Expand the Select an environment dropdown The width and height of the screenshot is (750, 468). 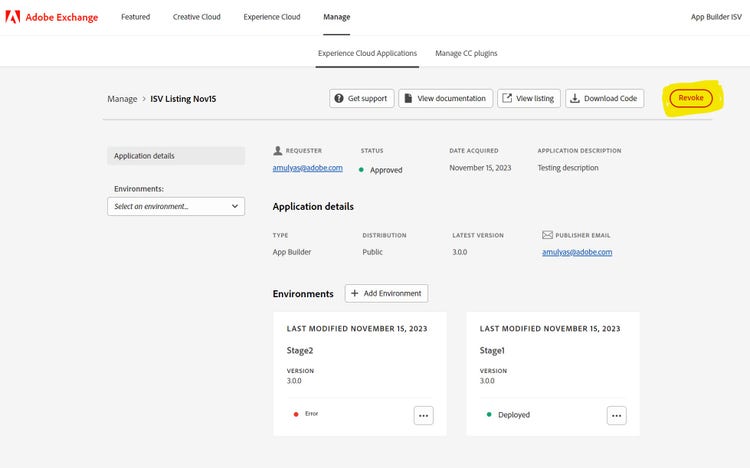pyautogui.click(x=176, y=206)
